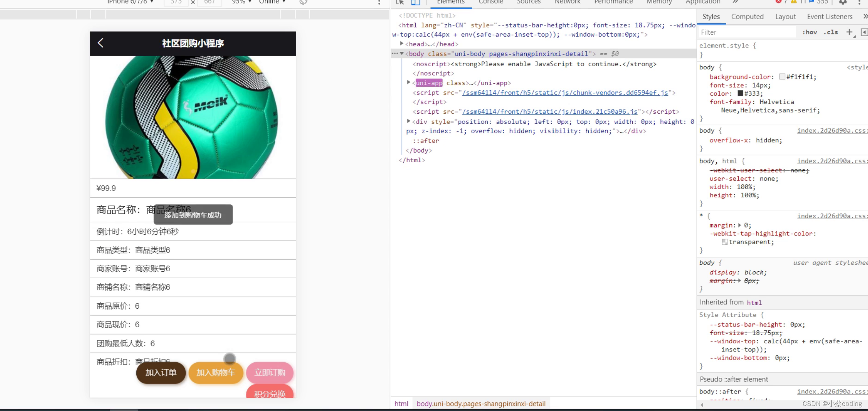868x411 pixels.
Task: Toggle the device toolbar icon
Action: [416, 2]
